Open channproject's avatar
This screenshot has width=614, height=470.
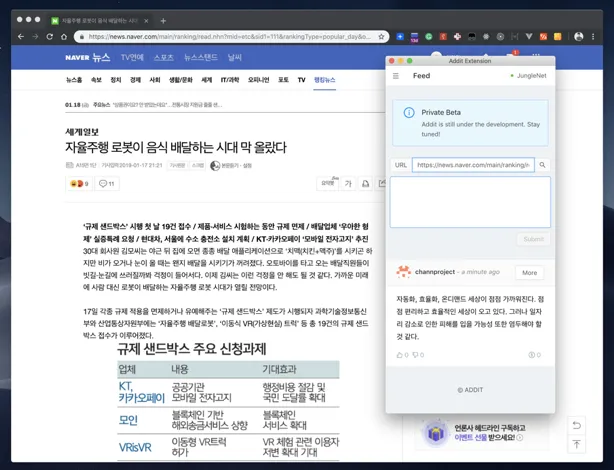pyautogui.click(x=404, y=272)
